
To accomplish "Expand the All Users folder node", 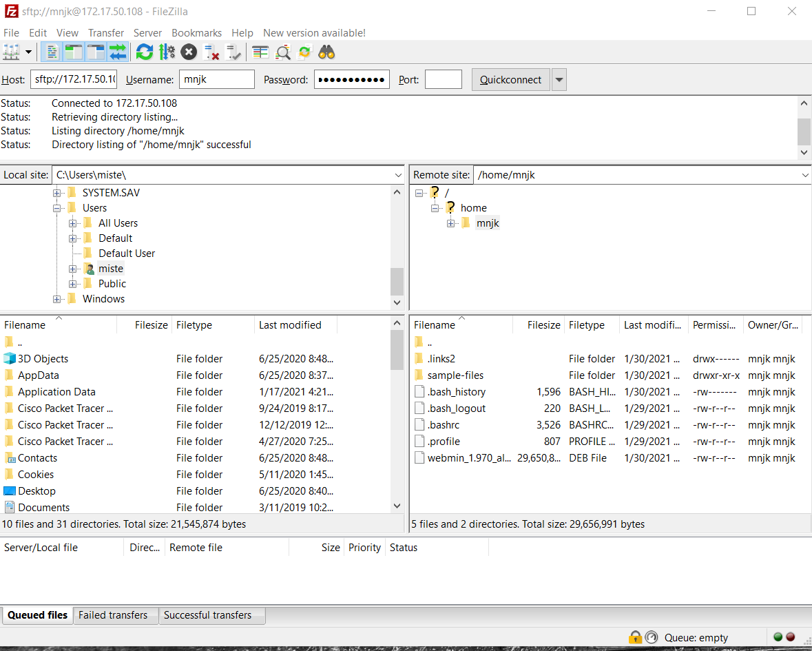I will (72, 223).
